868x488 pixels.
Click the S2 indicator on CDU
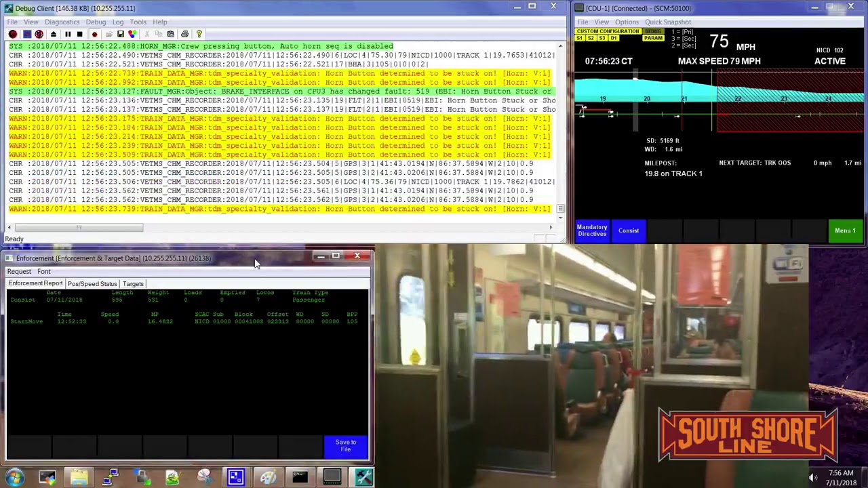tap(591, 38)
